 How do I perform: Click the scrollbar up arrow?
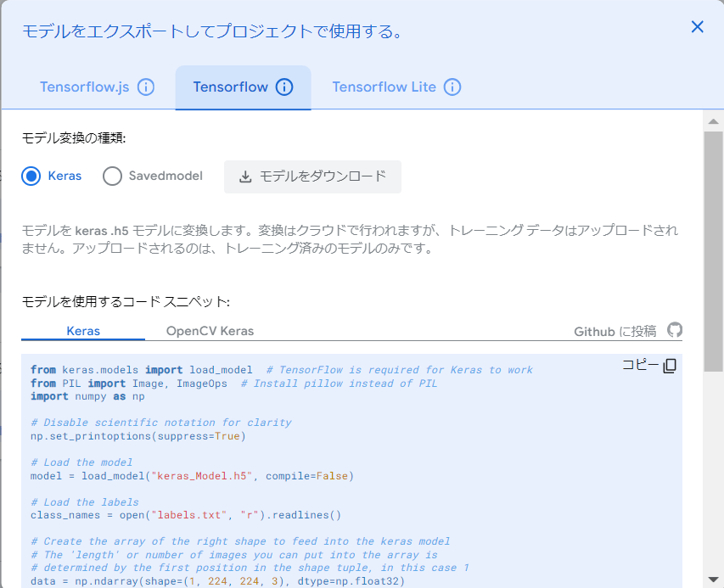(713, 121)
